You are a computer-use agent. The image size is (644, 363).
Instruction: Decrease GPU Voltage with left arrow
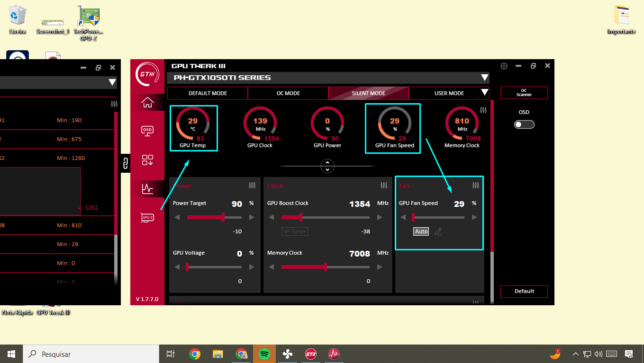point(178,267)
